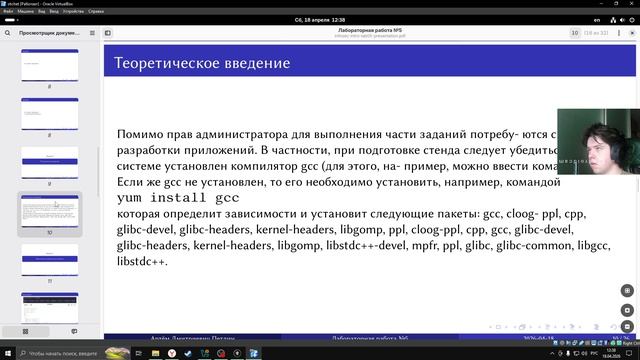This screenshot has height=360, width=640.
Task: Open the sidebar options menu icon
Action: coord(92,33)
